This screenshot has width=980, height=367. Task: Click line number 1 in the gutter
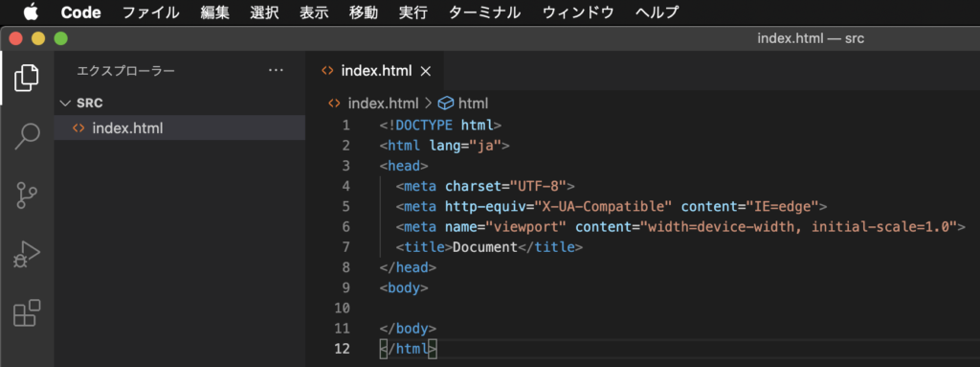coord(346,125)
